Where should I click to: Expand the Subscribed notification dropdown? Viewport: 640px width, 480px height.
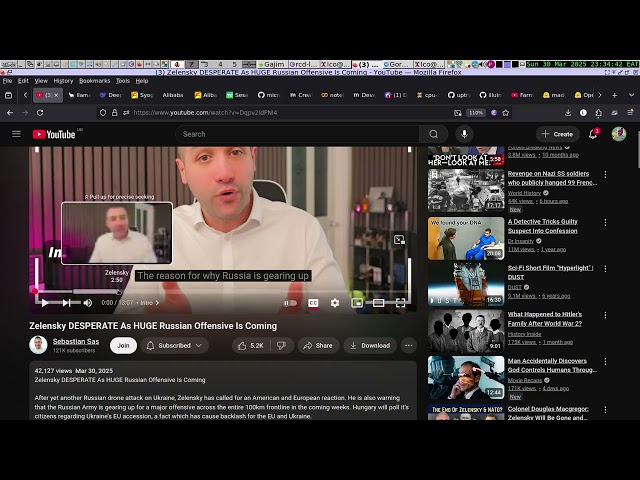coord(175,346)
